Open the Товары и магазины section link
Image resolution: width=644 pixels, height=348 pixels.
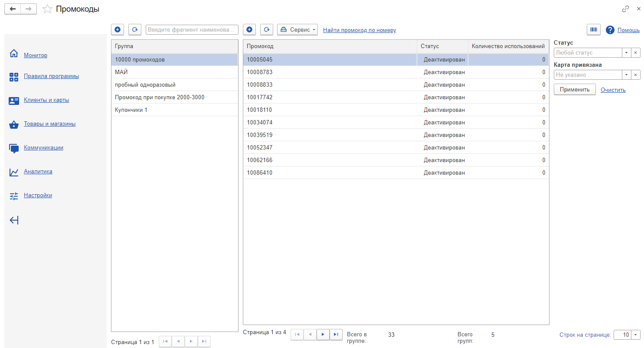point(50,124)
